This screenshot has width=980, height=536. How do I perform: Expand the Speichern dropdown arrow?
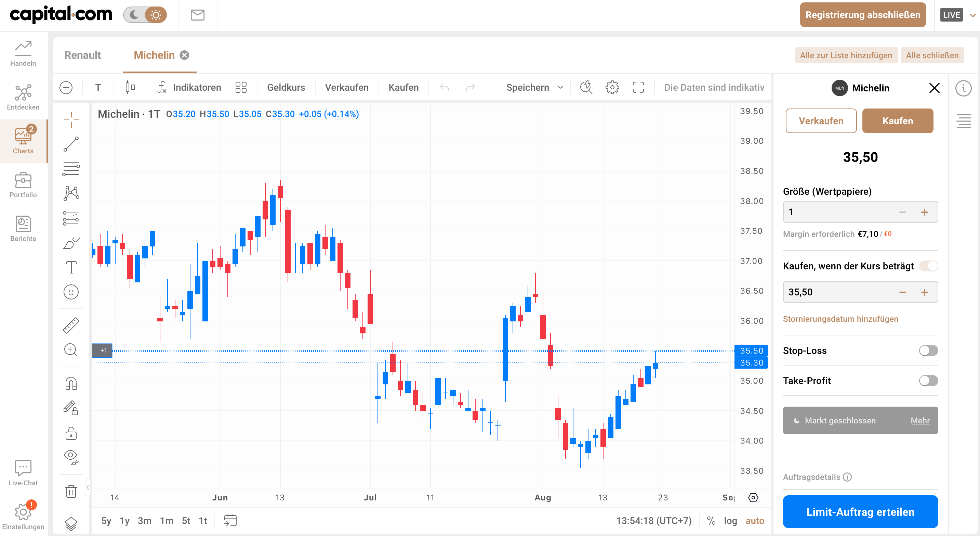click(560, 87)
